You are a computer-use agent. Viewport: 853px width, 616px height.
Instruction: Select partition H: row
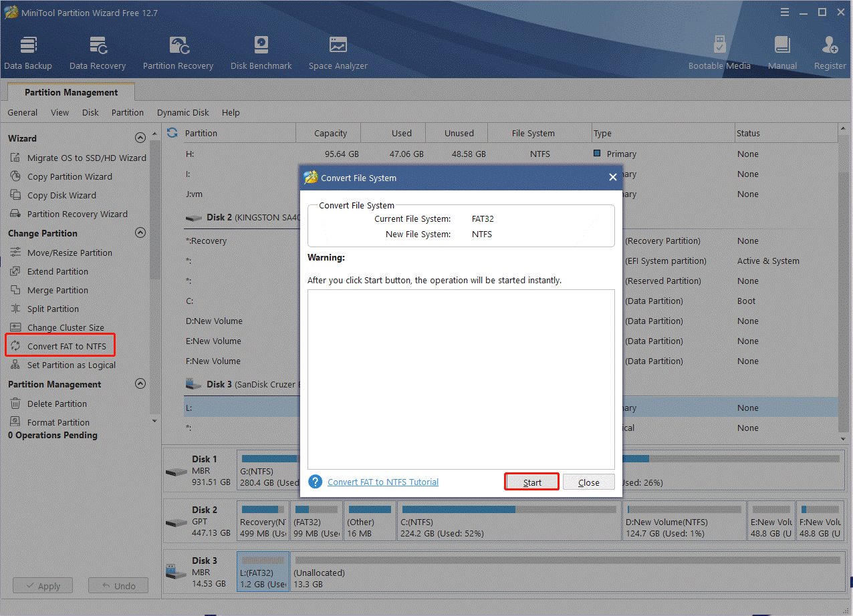(x=510, y=154)
